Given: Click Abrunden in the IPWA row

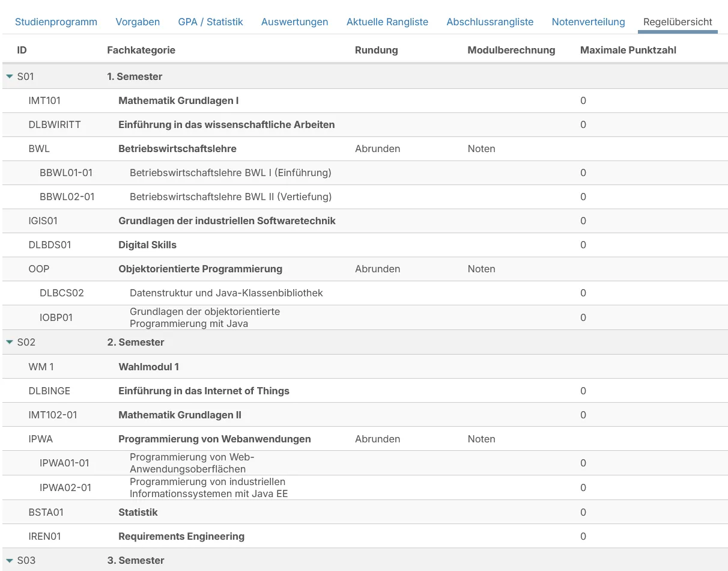Looking at the screenshot, I should pos(378,439).
